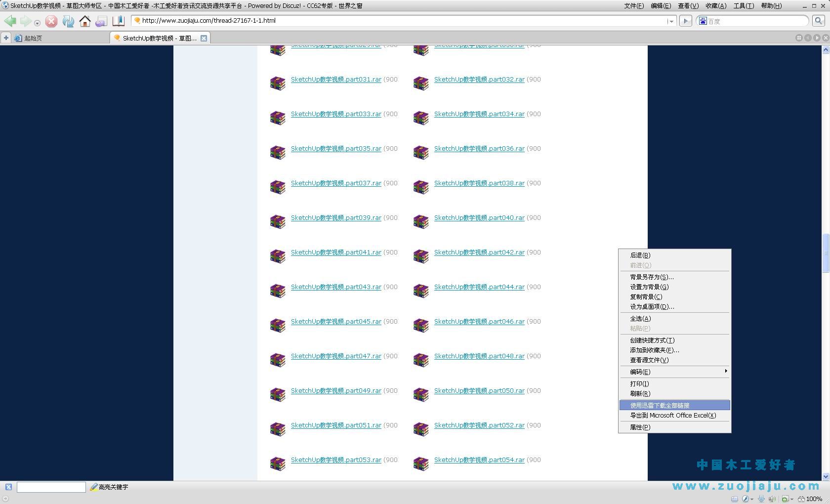Image resolution: width=830 pixels, height=504 pixels.
Task: Toggle the sound speaker status icon
Action: (x=772, y=499)
